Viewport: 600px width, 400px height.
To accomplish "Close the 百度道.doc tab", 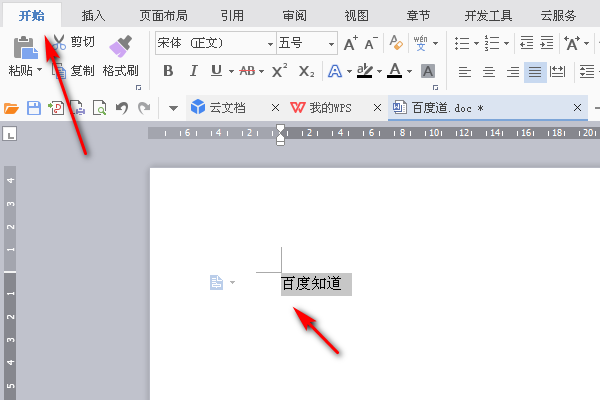I will 577,108.
